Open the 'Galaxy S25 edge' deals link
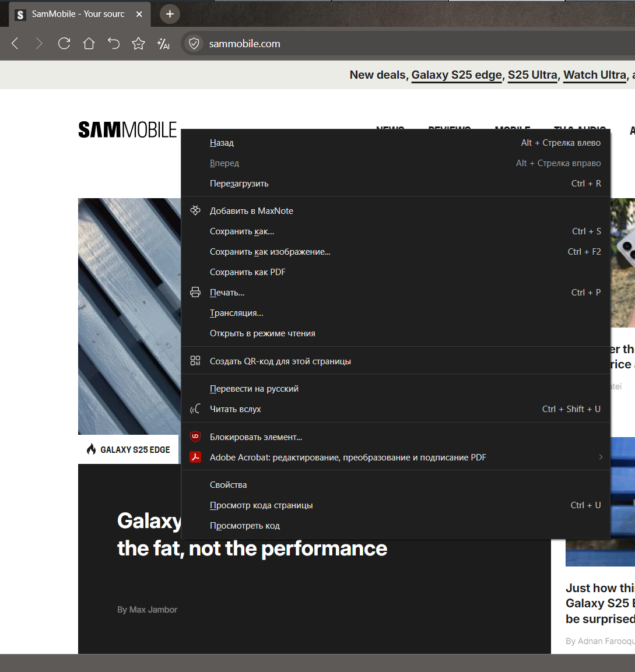 click(x=457, y=75)
